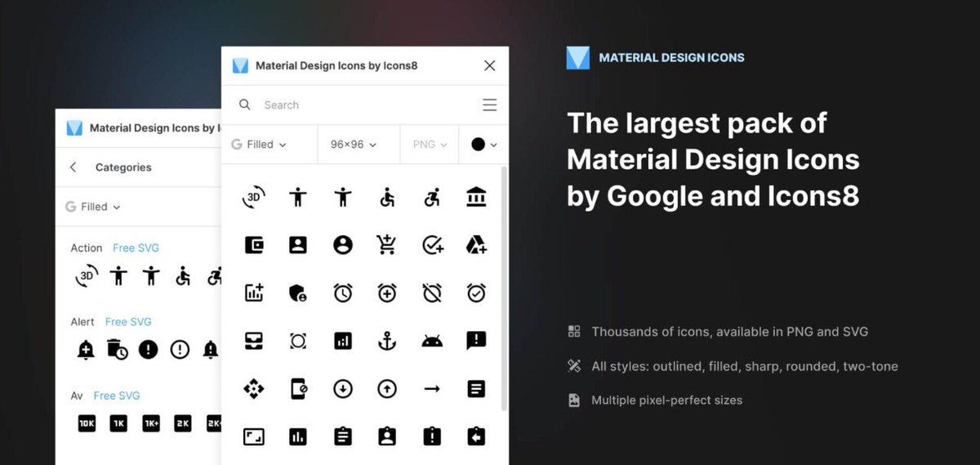Choose the arrow circle down icon
980x465 pixels.
pyautogui.click(x=343, y=389)
